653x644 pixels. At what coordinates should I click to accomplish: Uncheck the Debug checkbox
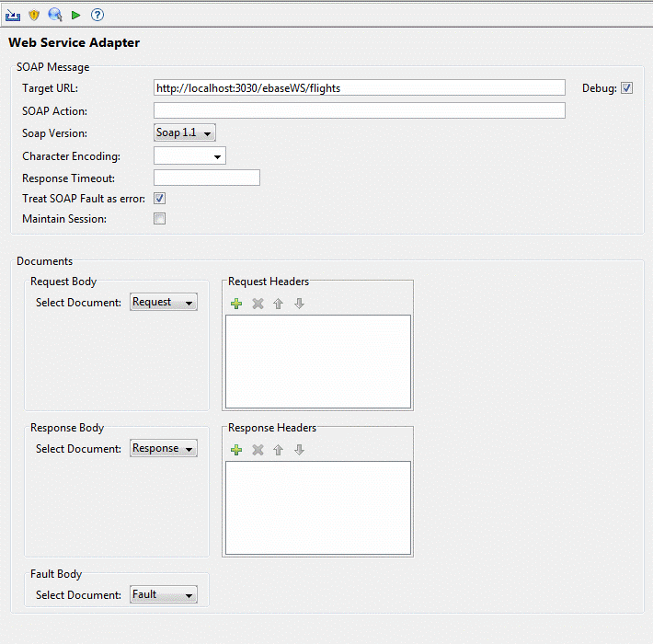pos(627,88)
